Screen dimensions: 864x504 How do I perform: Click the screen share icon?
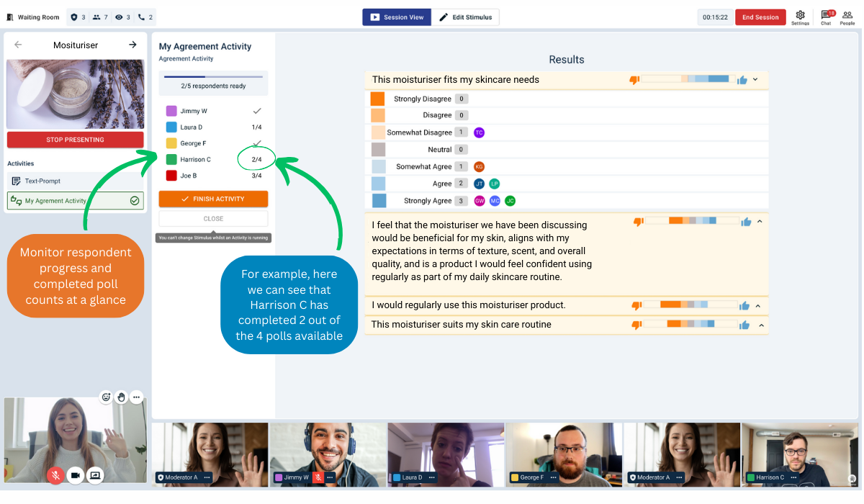pyautogui.click(x=94, y=475)
